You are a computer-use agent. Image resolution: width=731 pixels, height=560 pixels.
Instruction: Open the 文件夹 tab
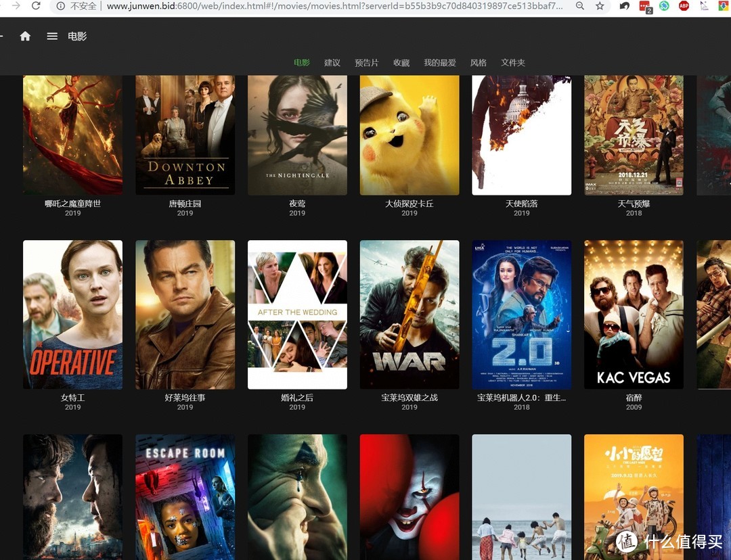pyautogui.click(x=513, y=62)
